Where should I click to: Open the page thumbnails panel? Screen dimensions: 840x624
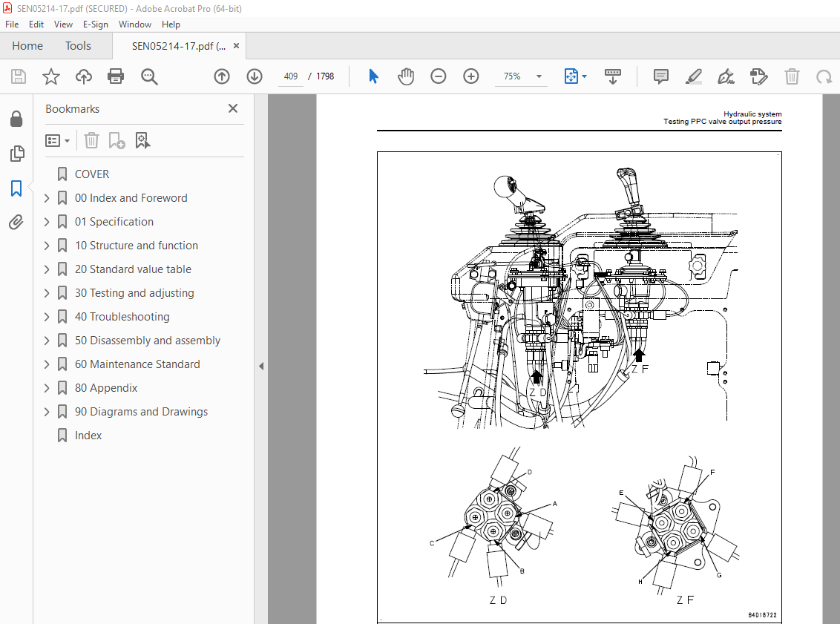[x=16, y=154]
